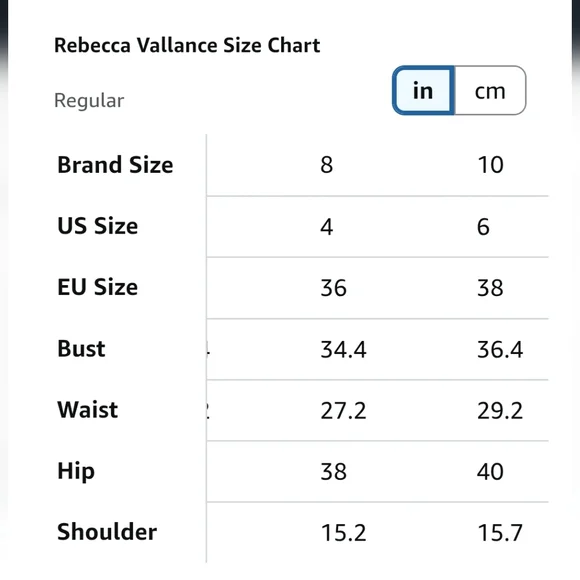Select Waist 27.2 measurement
The width and height of the screenshot is (580, 580).
click(343, 411)
